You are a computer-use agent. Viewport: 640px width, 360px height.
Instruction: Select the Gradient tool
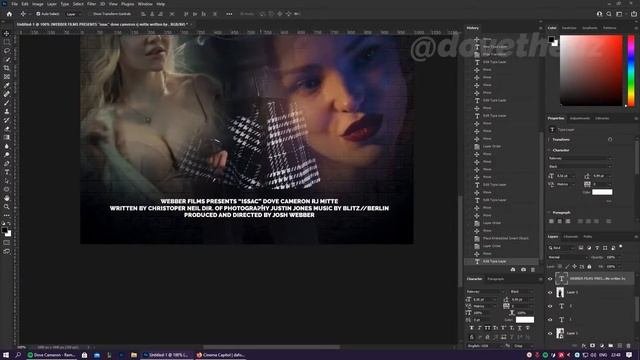click(x=7, y=137)
